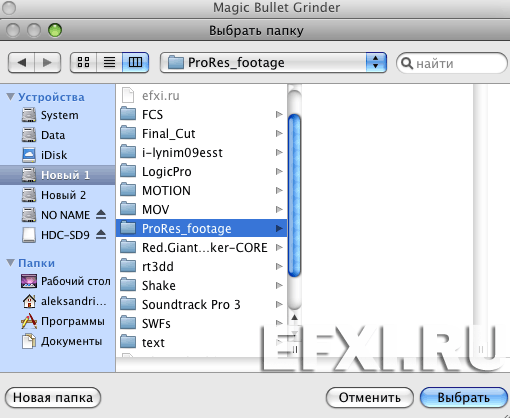Screen dimensions: 510x418
Task: Click the Отменить button
Action: 370,398
